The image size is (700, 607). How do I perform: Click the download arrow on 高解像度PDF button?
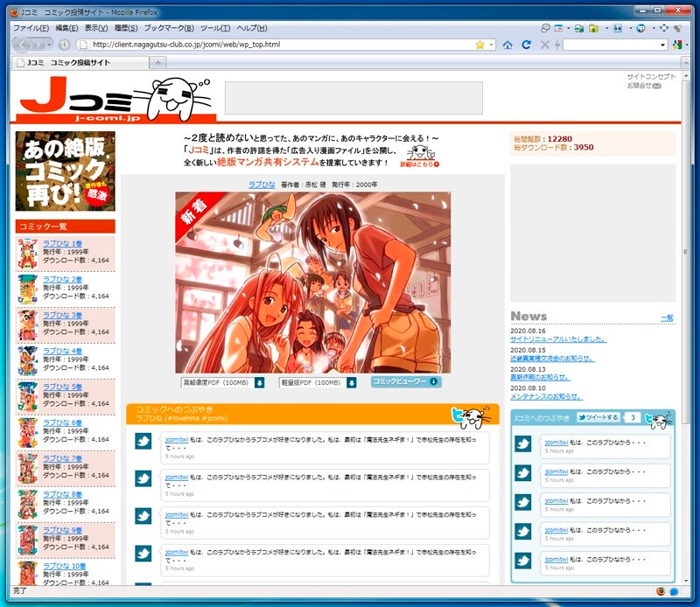(260, 382)
